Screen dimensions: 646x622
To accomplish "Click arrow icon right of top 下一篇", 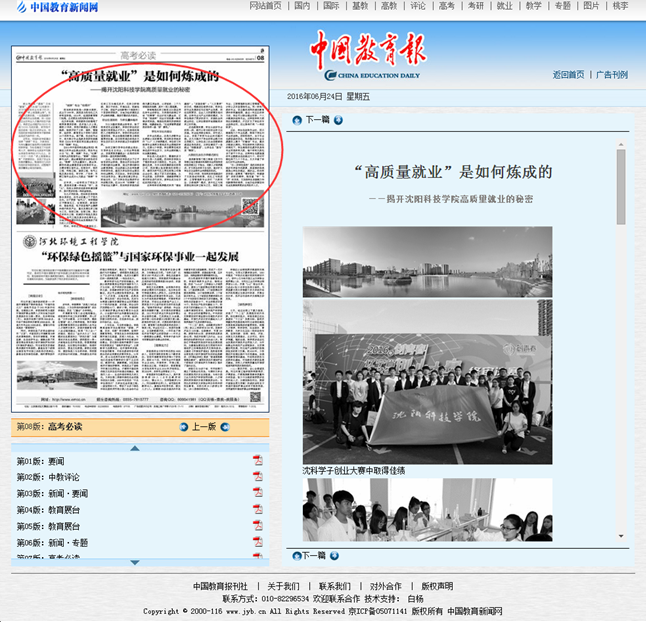I will (x=338, y=120).
